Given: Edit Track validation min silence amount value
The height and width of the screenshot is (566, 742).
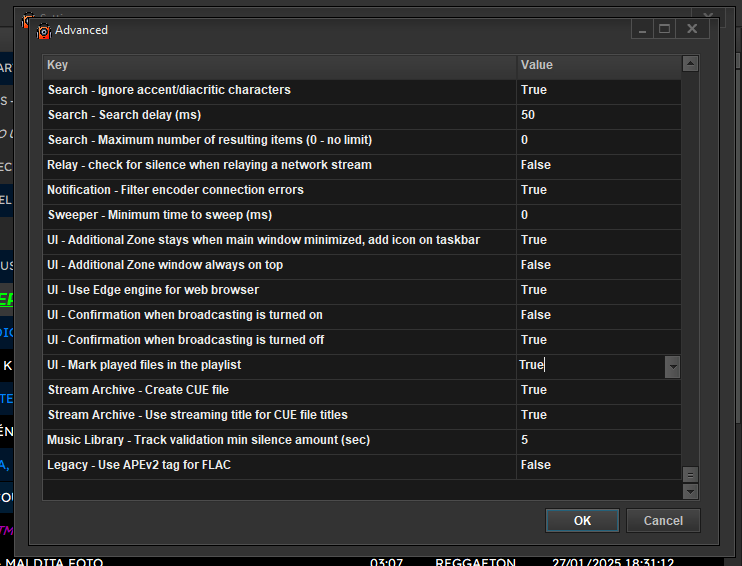Looking at the screenshot, I should coord(597,440).
